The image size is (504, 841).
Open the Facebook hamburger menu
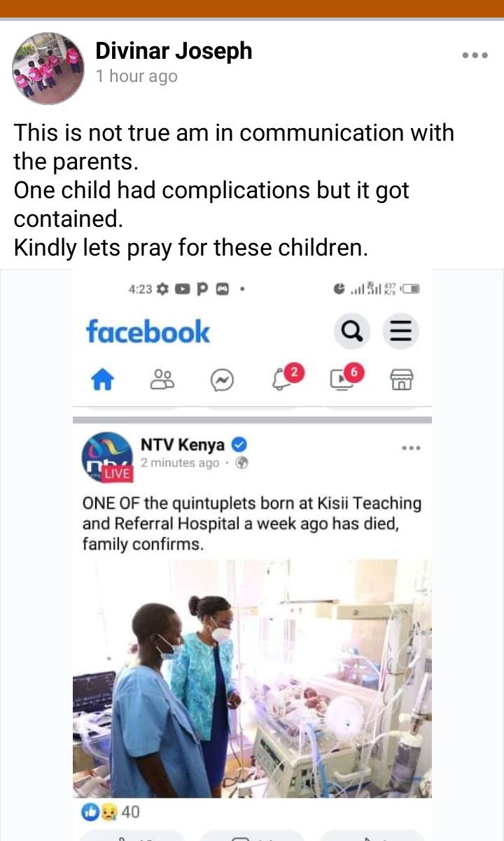tap(401, 331)
